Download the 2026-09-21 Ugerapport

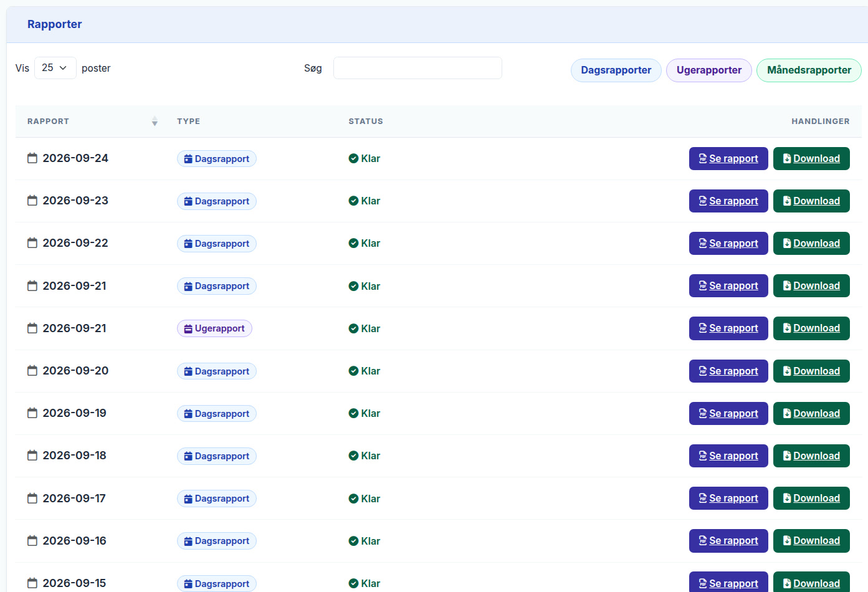point(811,328)
